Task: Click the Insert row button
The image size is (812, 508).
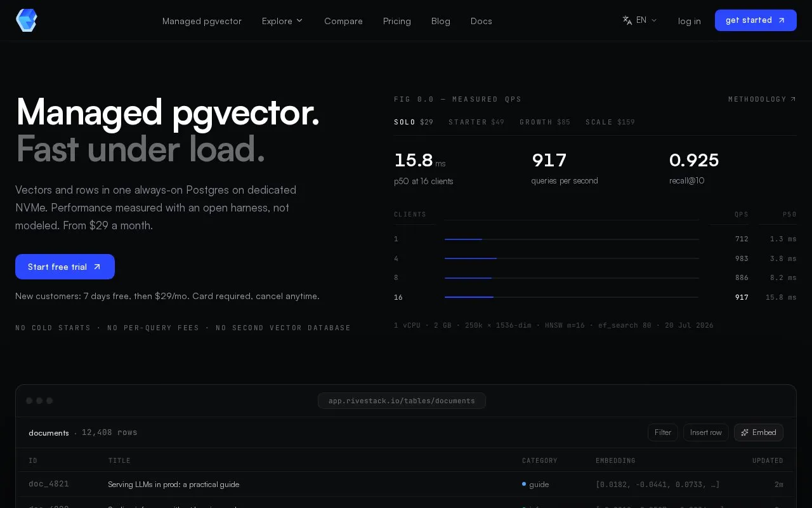Action: (706, 432)
